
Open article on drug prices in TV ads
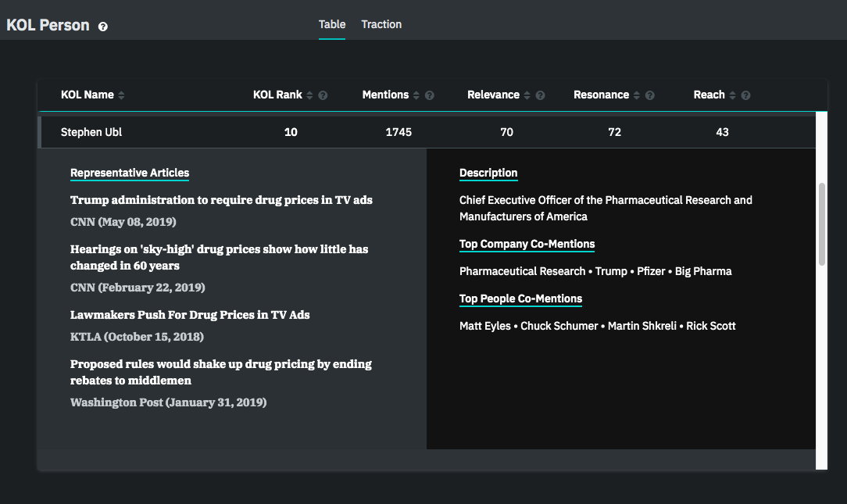pyautogui.click(x=221, y=200)
